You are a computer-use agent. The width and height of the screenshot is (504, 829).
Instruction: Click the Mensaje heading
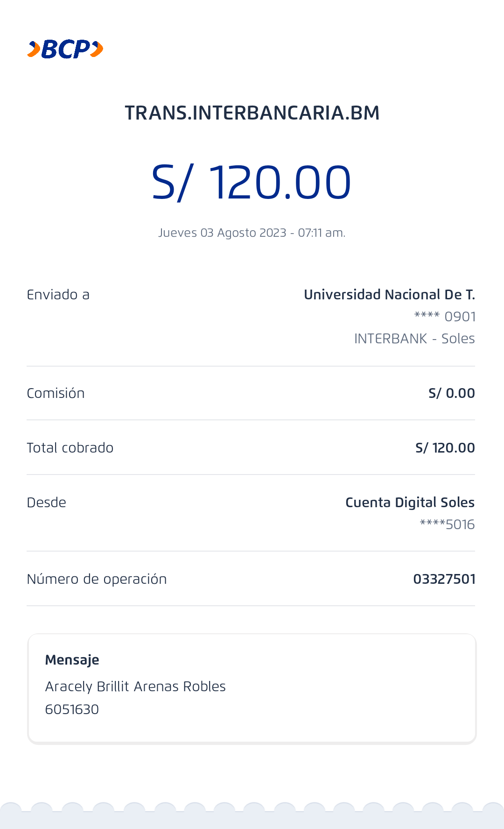(72, 660)
